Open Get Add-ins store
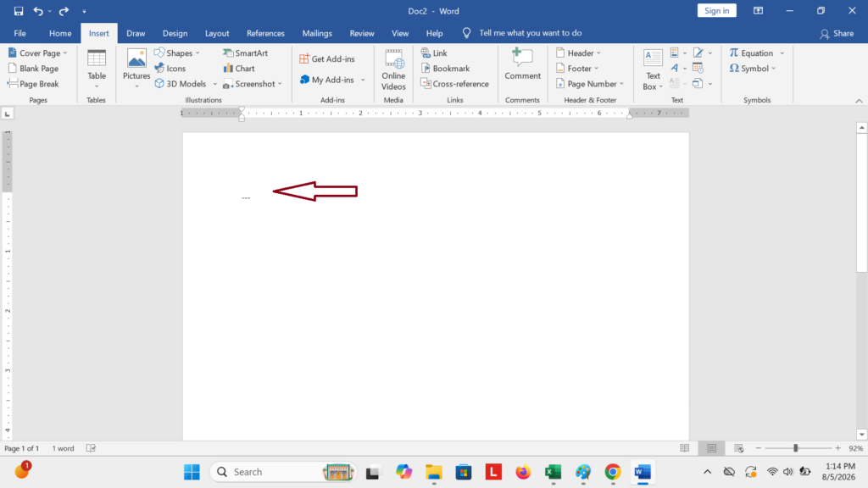 tap(327, 58)
